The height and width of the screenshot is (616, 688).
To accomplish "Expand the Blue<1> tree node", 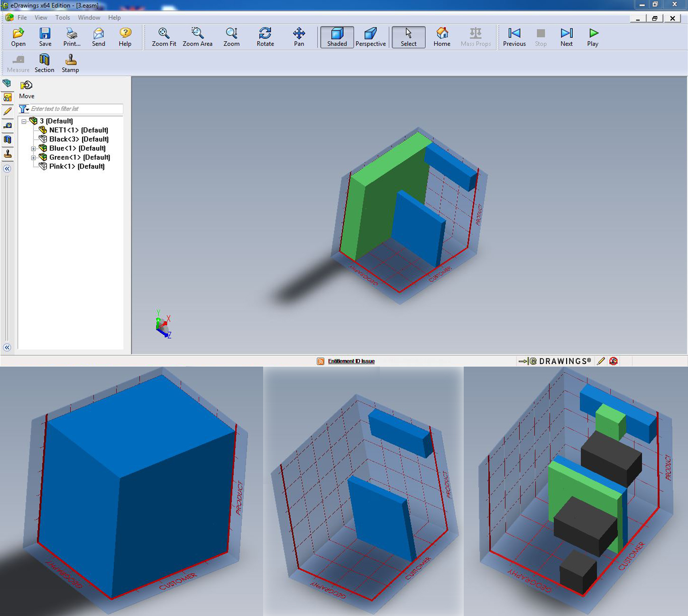I will [x=34, y=148].
